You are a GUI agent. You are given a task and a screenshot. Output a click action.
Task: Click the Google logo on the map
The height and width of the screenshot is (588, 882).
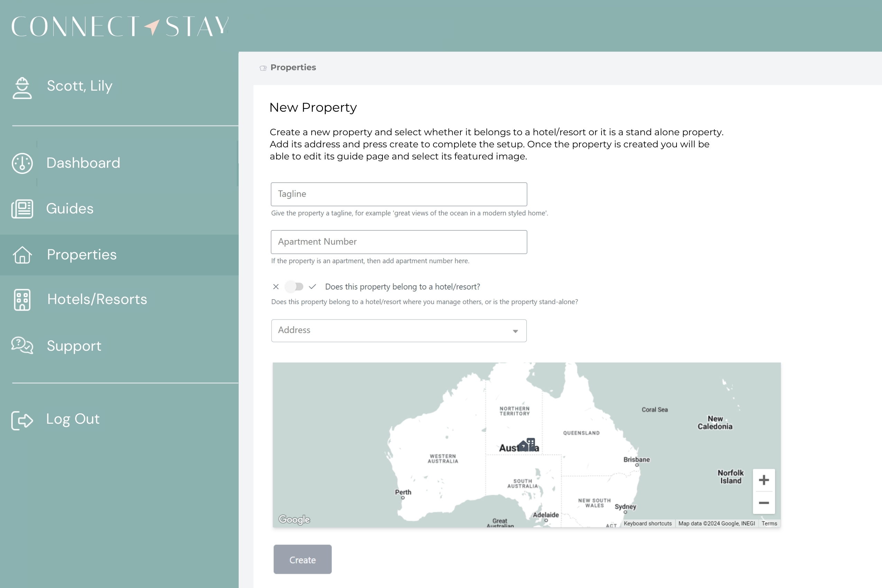(294, 520)
